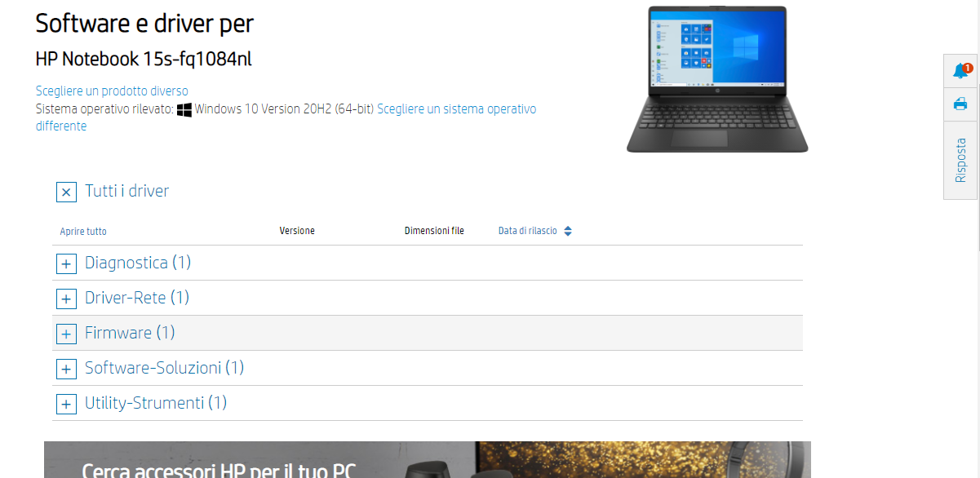Screen dimensions: 980x478
Task: Expand Firmware with plus icon
Action: click(x=66, y=334)
